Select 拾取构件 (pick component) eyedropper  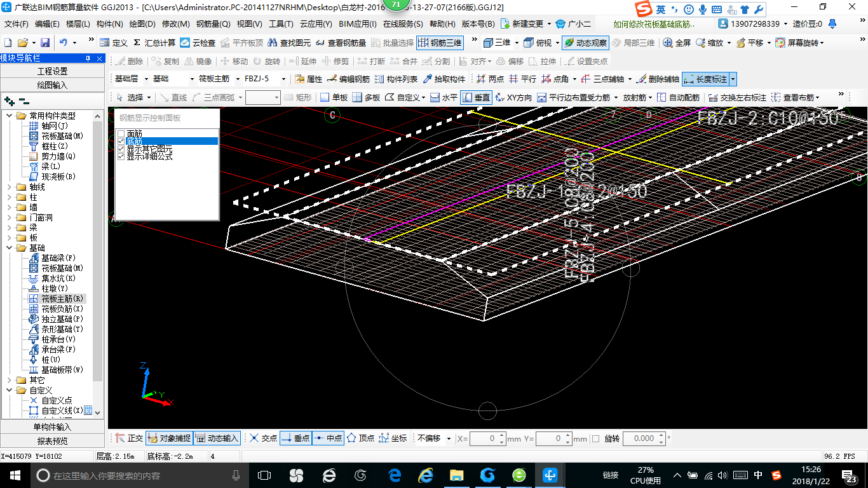point(444,79)
